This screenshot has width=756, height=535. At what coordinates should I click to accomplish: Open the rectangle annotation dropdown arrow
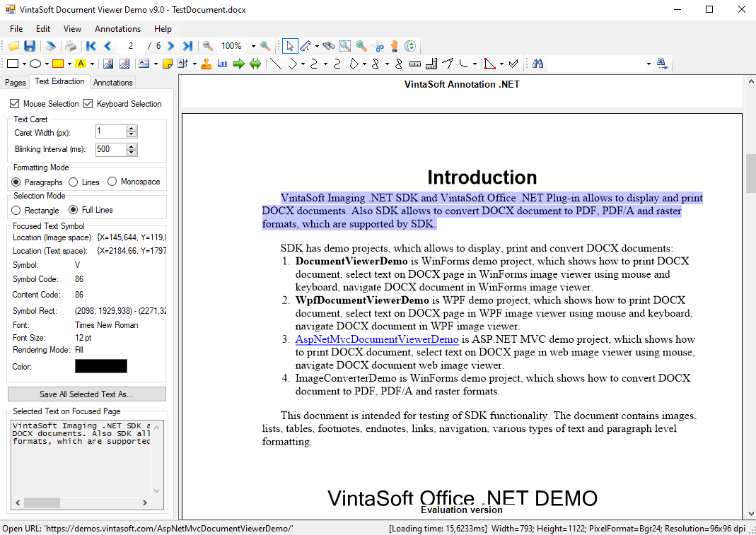click(24, 64)
